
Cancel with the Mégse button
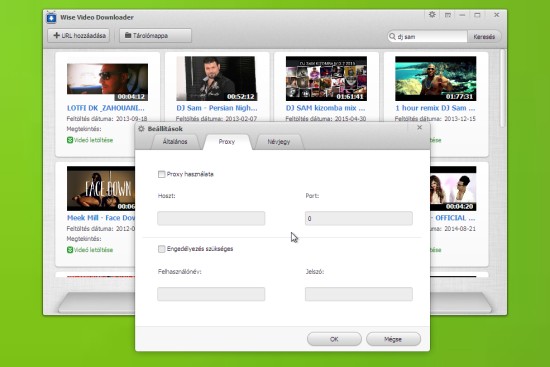393,339
